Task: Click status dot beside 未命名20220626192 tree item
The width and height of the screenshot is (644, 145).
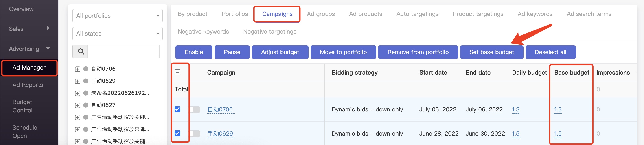Action: tap(86, 93)
